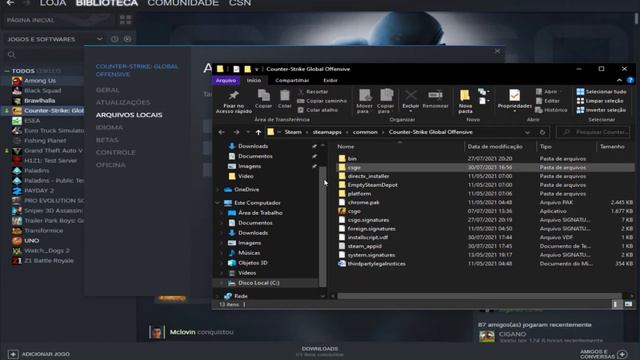Click the Pesquisar Counter search field

click(x=593, y=132)
